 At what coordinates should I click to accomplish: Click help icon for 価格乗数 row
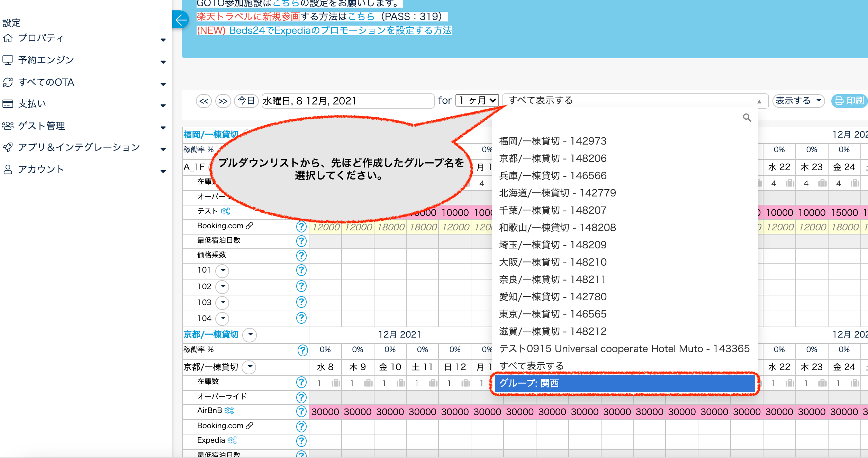point(301,255)
